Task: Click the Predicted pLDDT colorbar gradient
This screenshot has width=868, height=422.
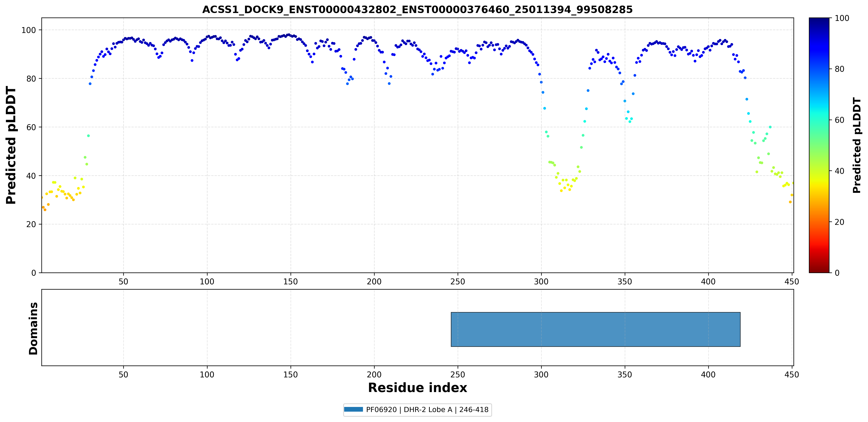Action: (819, 145)
